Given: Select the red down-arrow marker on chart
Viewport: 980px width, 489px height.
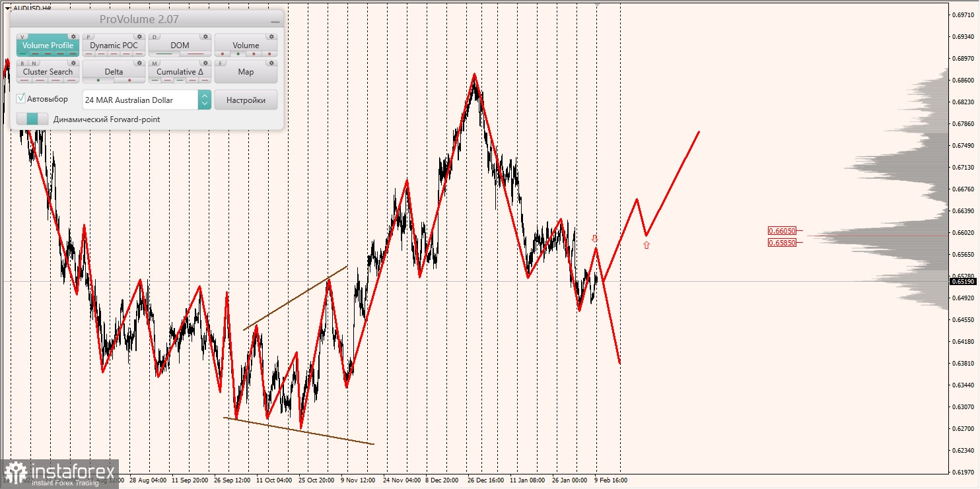Looking at the screenshot, I should tap(594, 238).
